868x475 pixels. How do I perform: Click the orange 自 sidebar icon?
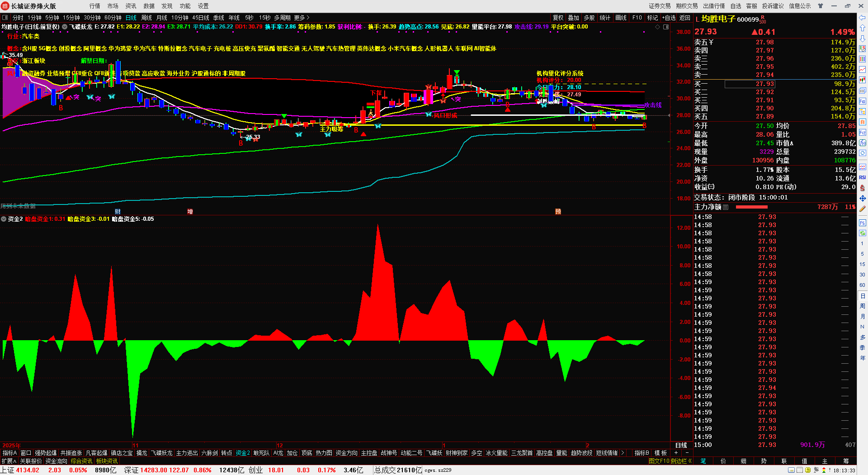point(863,122)
